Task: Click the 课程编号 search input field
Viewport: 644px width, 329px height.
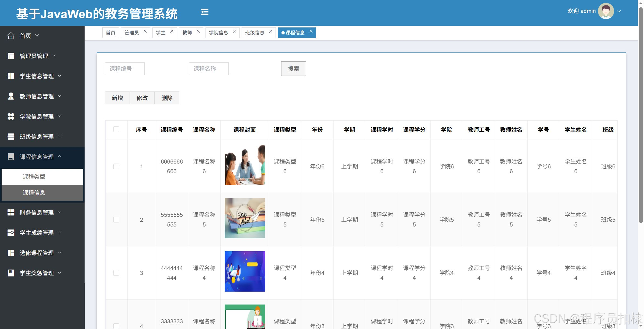Action: click(x=125, y=69)
